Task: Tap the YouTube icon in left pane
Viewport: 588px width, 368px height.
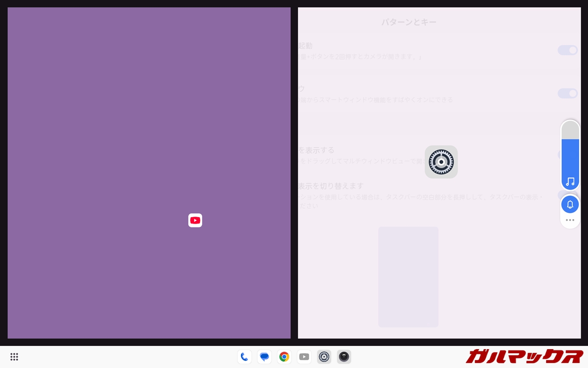Action: pyautogui.click(x=195, y=220)
